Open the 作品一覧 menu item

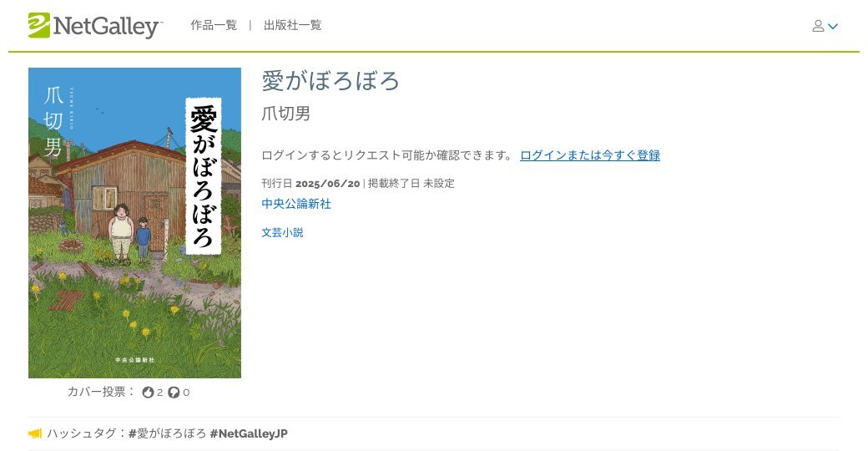[x=214, y=26]
